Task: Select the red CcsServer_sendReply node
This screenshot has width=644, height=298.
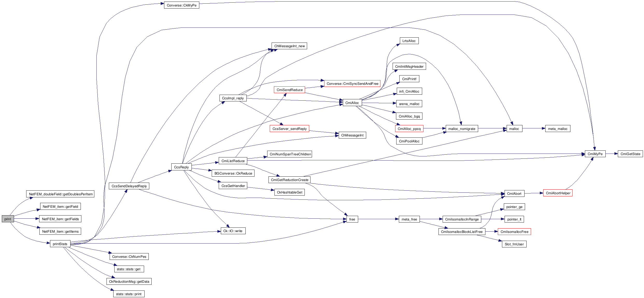Action: click(x=289, y=129)
